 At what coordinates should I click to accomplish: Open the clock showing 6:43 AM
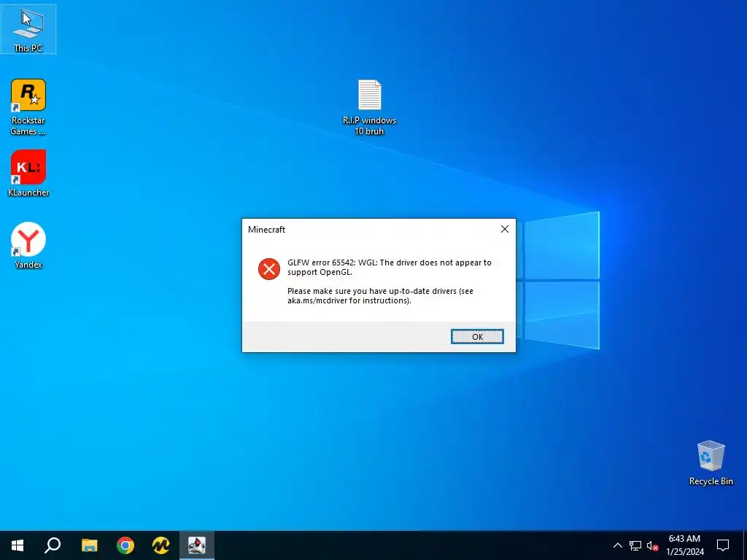[x=684, y=545]
